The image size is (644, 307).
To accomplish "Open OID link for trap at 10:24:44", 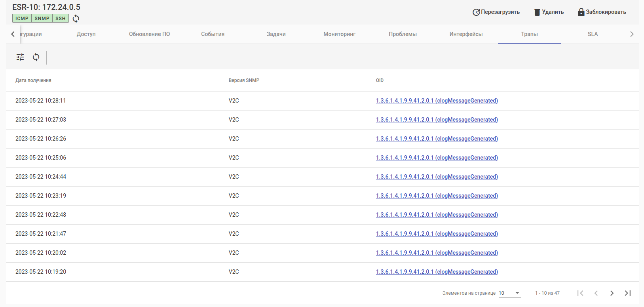I will [x=437, y=177].
